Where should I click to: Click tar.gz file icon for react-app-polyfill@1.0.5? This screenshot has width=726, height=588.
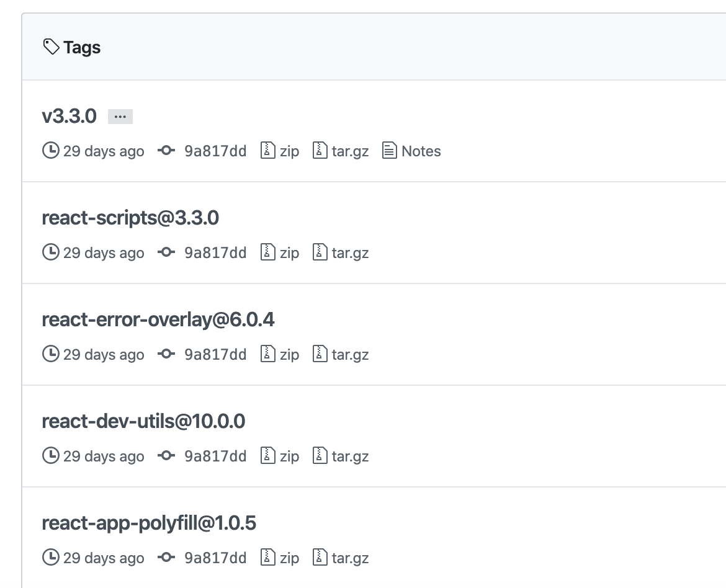click(x=320, y=558)
